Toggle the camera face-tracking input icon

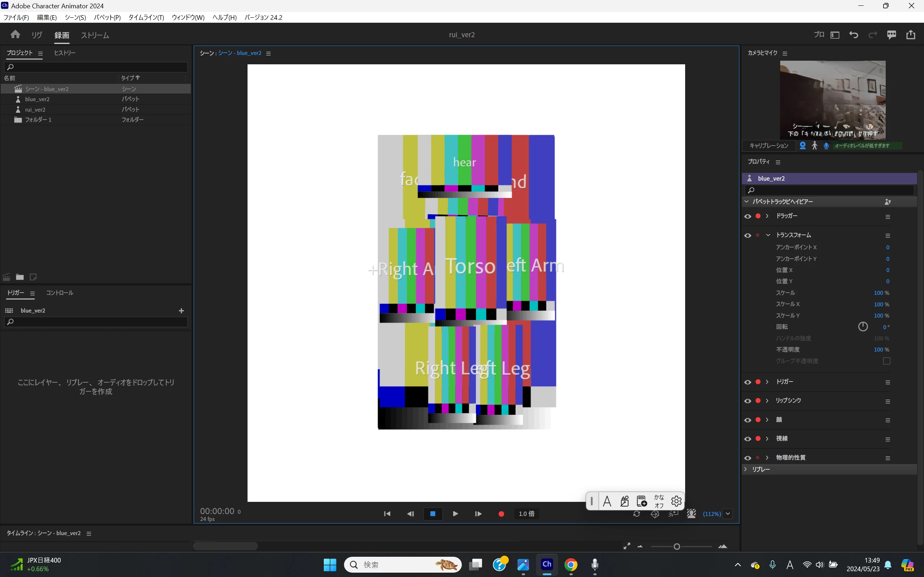click(x=803, y=146)
